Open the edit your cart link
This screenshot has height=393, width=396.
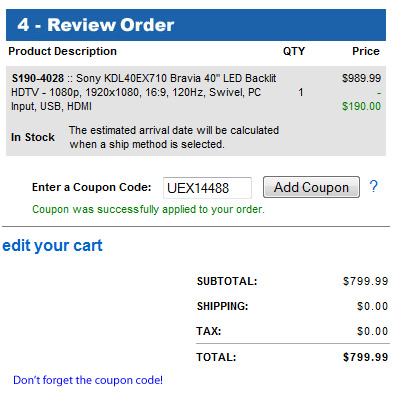tap(52, 246)
